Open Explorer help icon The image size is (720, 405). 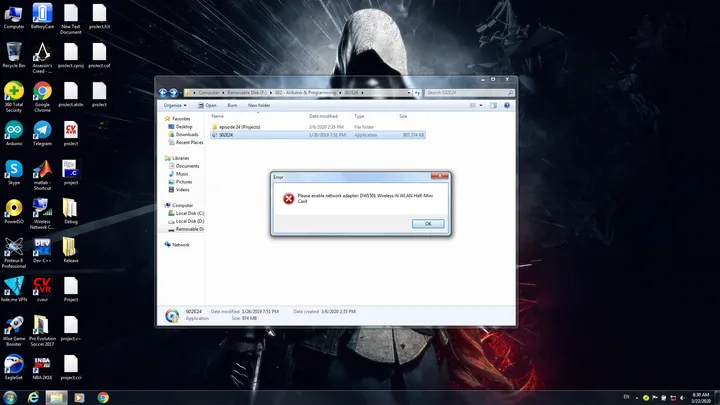[507, 106]
